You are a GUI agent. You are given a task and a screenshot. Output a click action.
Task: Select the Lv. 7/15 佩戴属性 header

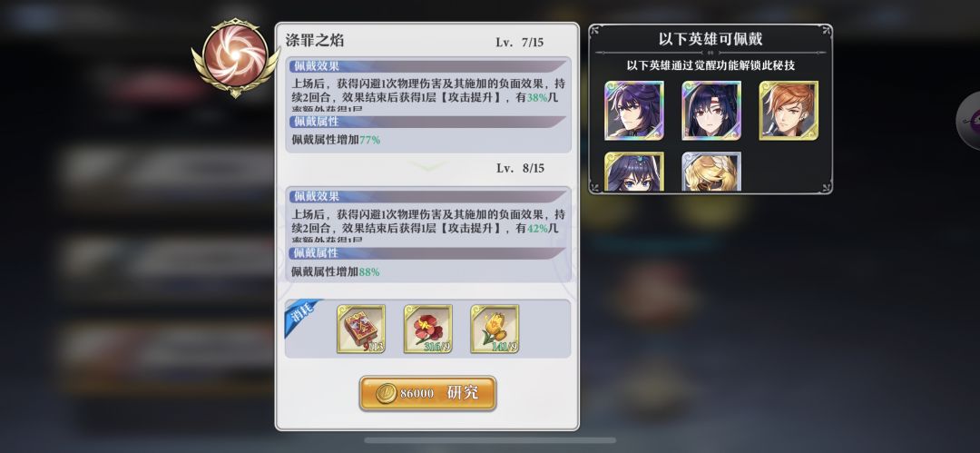pyautogui.click(x=428, y=122)
